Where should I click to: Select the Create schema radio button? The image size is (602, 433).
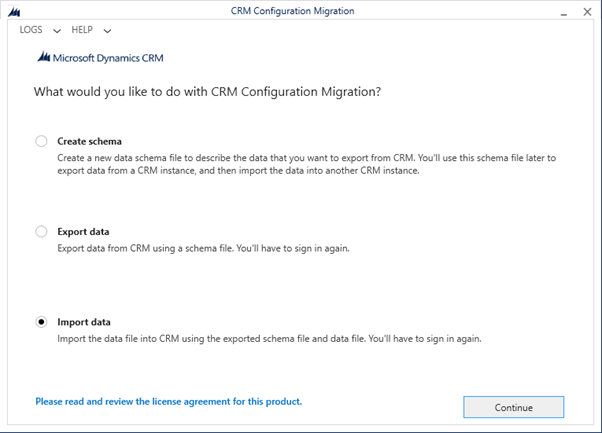[41, 141]
